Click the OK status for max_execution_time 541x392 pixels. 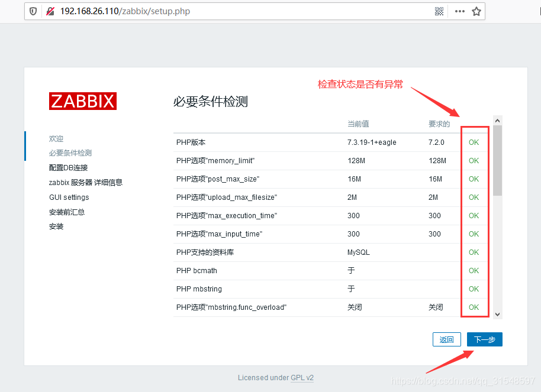tap(474, 215)
